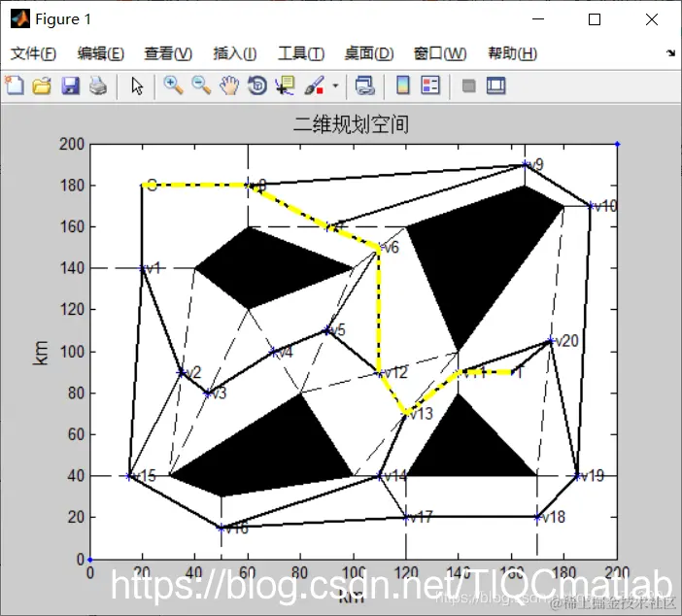Minimize the Figure 1 window
The image size is (682, 616).
pyautogui.click(x=538, y=19)
